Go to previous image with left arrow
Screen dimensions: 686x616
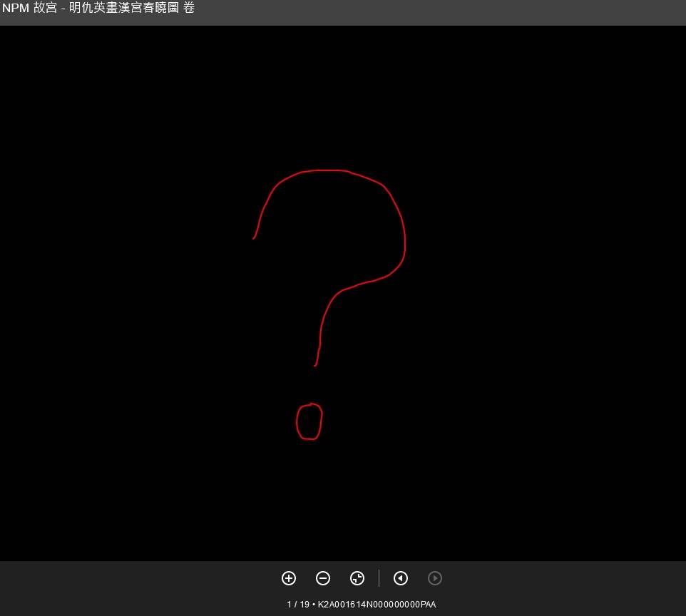click(x=401, y=578)
